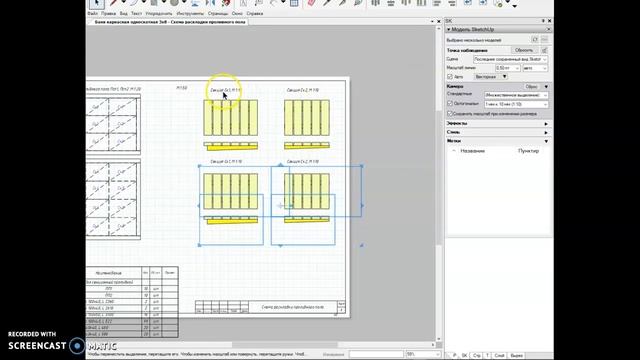Switch to the Вырез tray tab
Viewport: 640px width, 360px height.
click(516, 356)
